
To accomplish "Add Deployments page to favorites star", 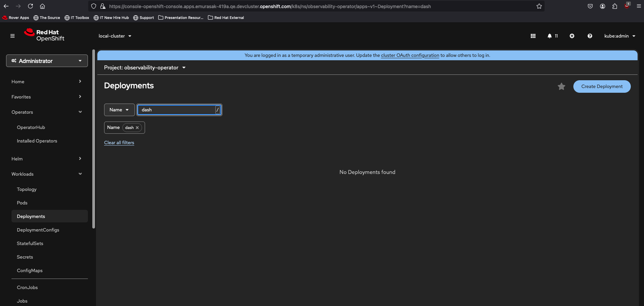I will click(562, 87).
